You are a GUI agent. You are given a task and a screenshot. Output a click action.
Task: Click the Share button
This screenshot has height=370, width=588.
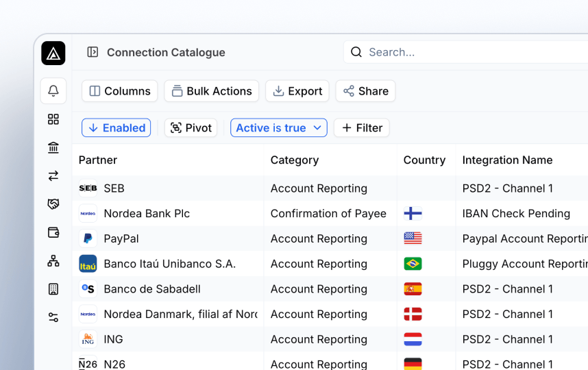366,91
